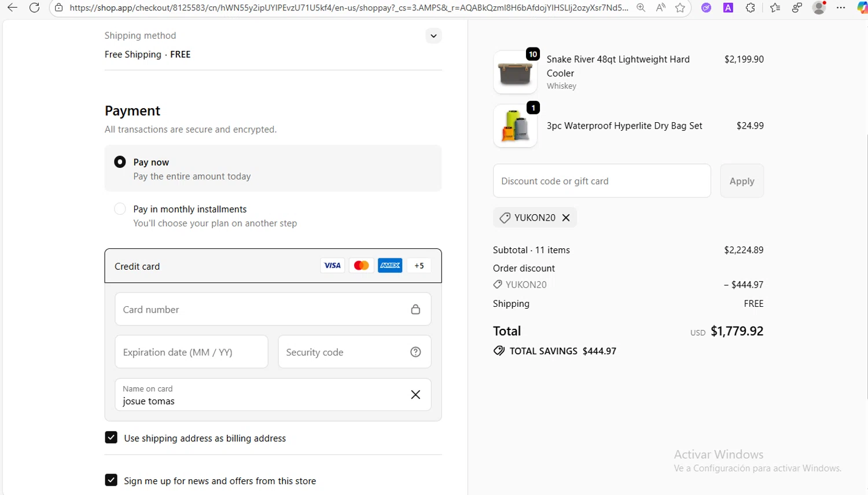The image size is (868, 495).
Task: Open the purple A extension icon
Action: (728, 8)
